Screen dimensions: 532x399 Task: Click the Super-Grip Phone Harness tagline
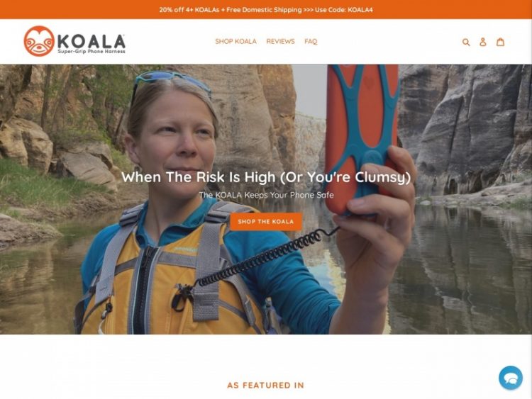[x=92, y=52]
